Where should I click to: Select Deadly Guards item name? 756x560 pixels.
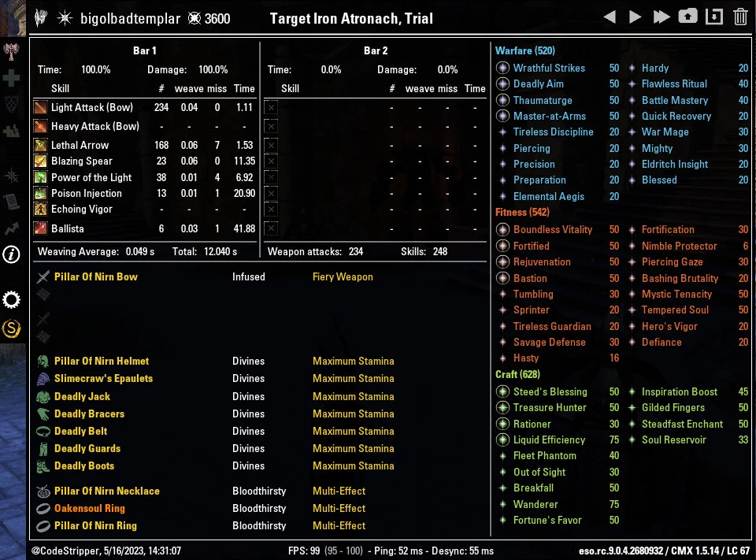point(87,449)
